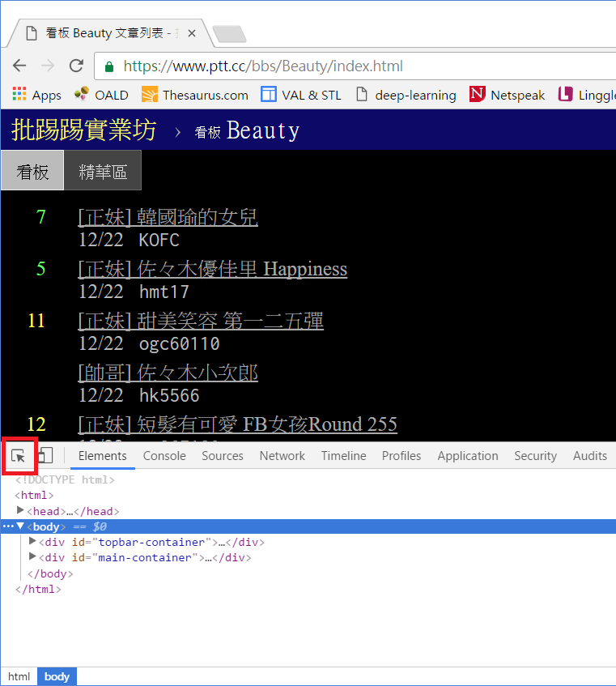Reload the page with the refresh icon

click(x=77, y=66)
